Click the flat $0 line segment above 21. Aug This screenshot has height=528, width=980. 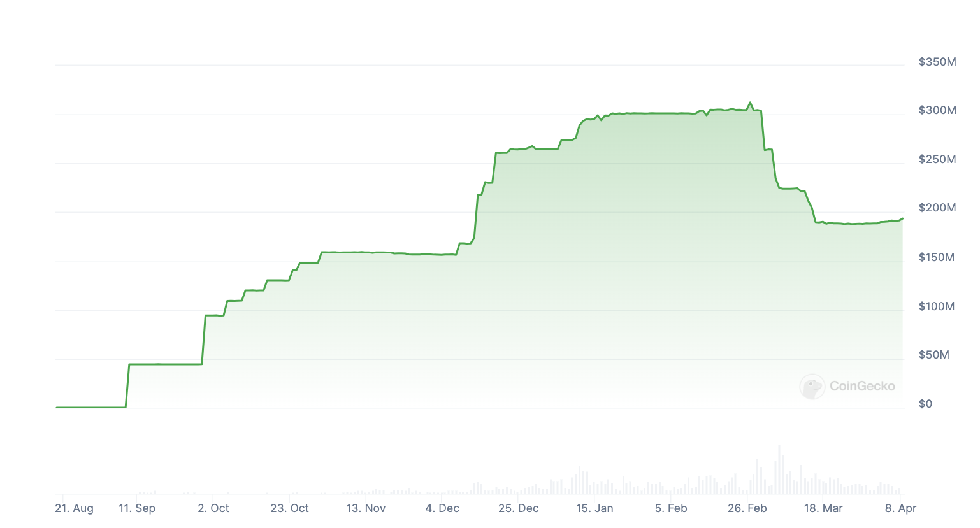[x=89, y=406]
